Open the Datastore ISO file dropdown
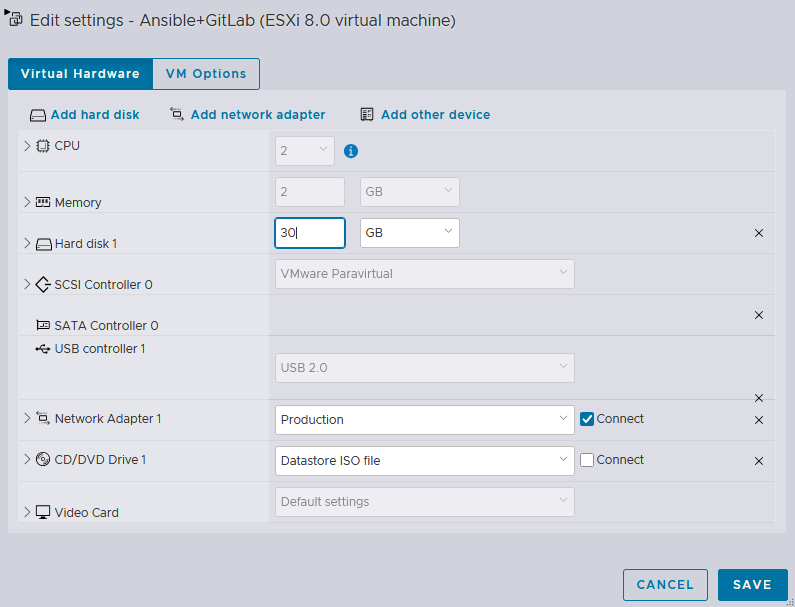 point(424,461)
